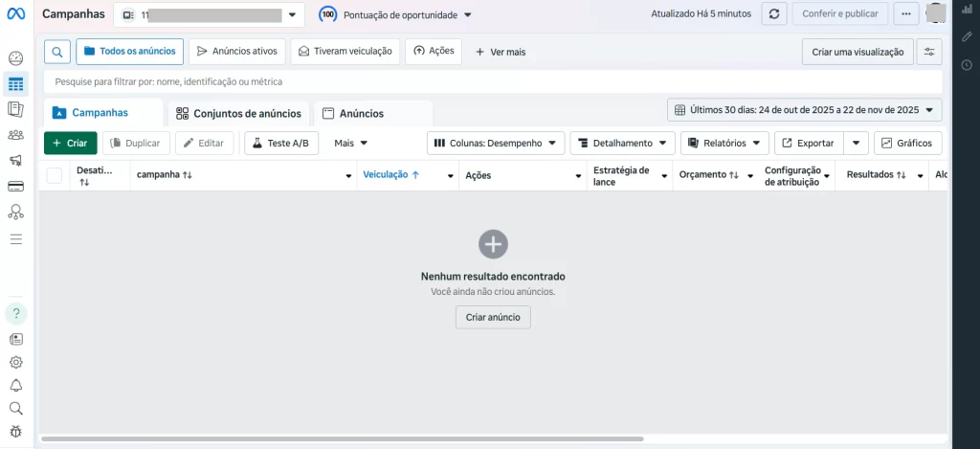This screenshot has width=980, height=449.
Task: Open the search filter magnifier icon
Action: tap(57, 52)
